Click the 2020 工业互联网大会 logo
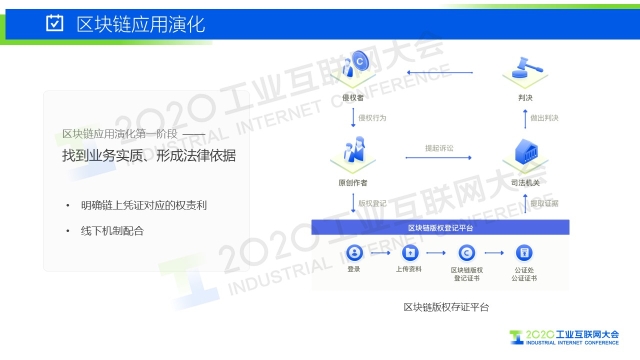 (564, 337)
